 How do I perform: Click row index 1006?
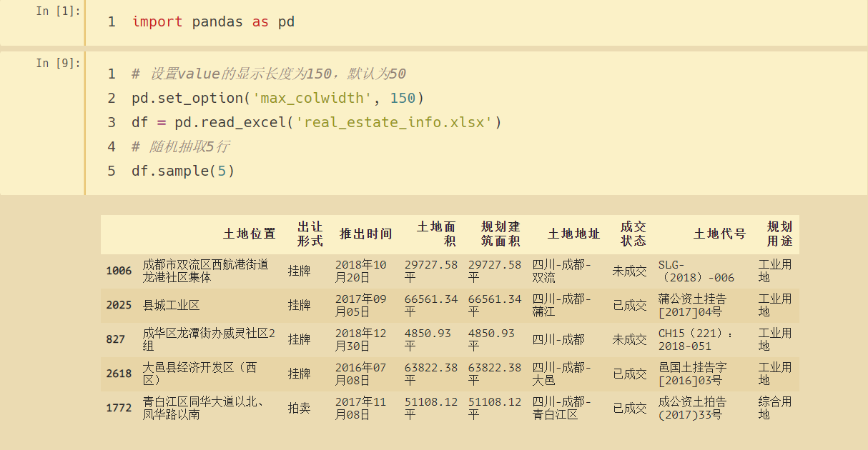tap(119, 271)
